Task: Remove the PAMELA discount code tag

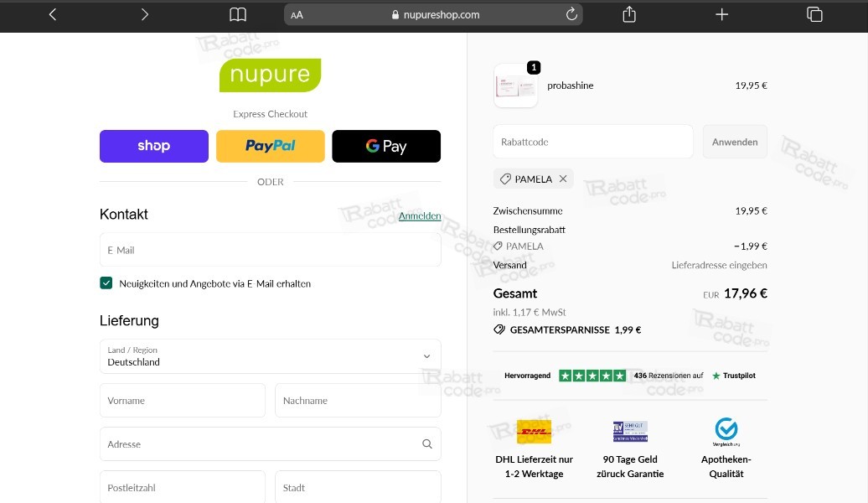Action: 562,179
